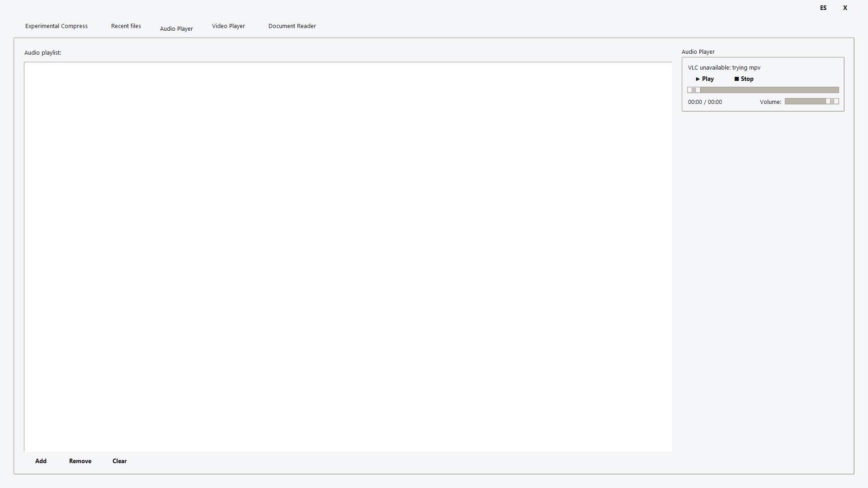
Task: Close the app with X button
Action: click(x=844, y=8)
